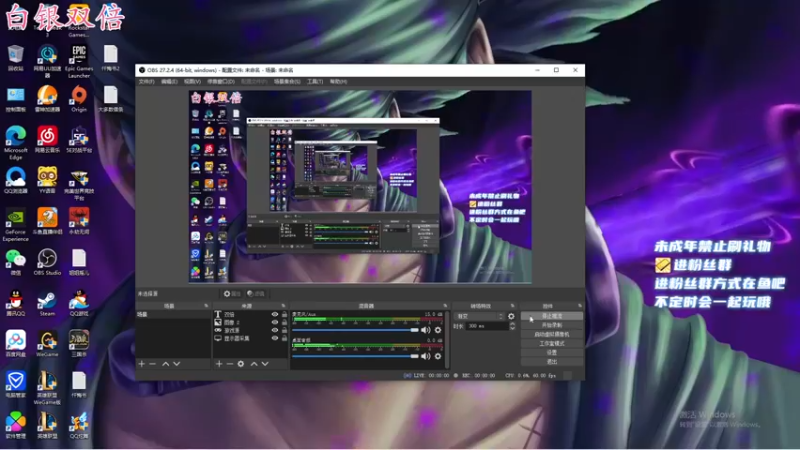Adjust the 桌面音频 volume slider
The height and width of the screenshot is (450, 800).
tap(356, 356)
